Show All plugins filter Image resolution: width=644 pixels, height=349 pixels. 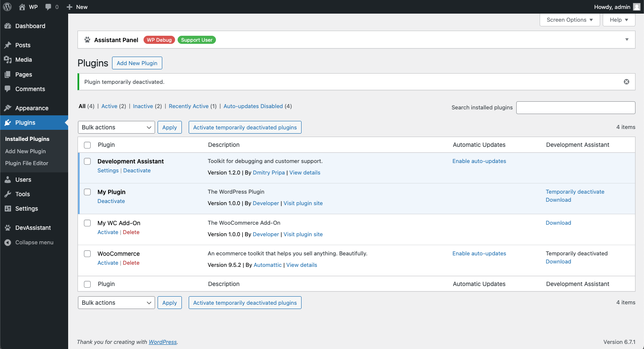tap(82, 106)
